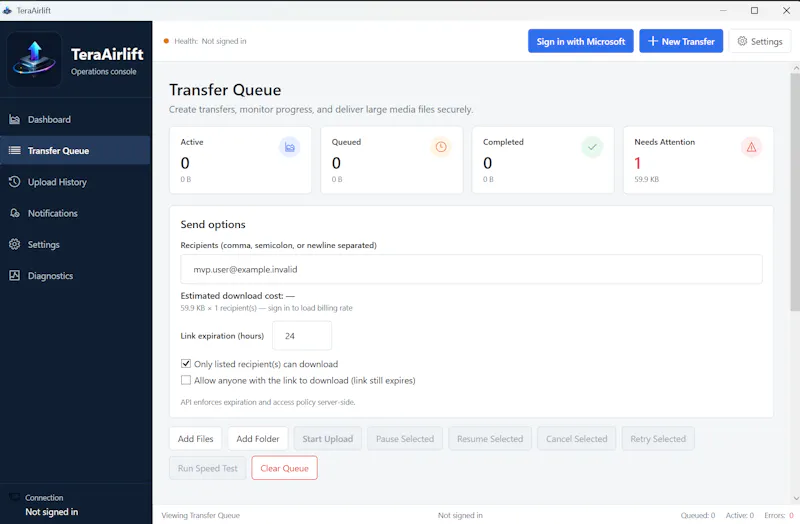This screenshot has height=524, width=800.
Task: Click the scrollbar up arrow
Action: [x=795, y=67]
